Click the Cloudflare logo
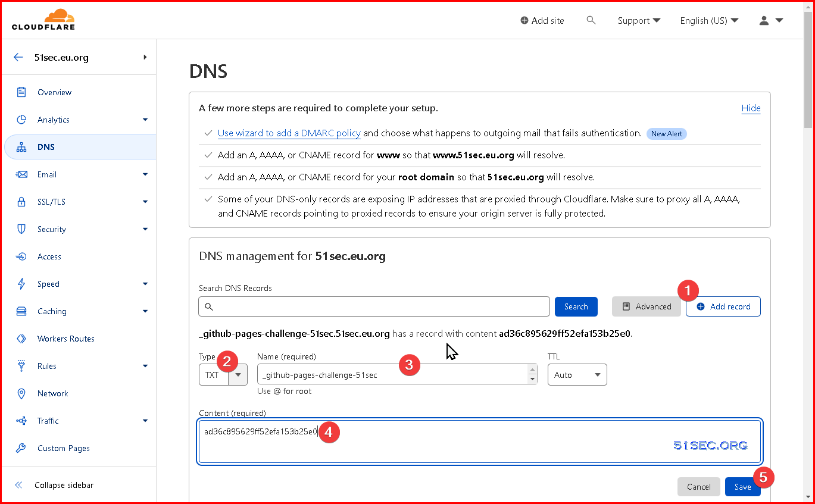 (43, 20)
